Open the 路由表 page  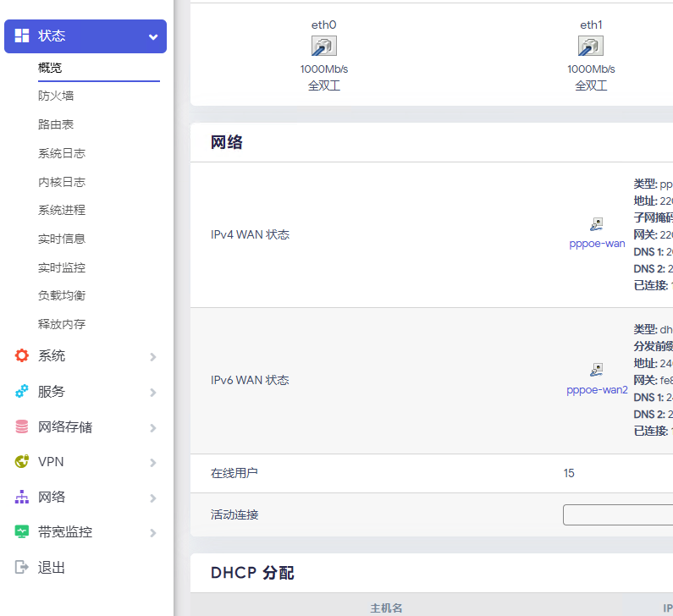click(x=56, y=124)
